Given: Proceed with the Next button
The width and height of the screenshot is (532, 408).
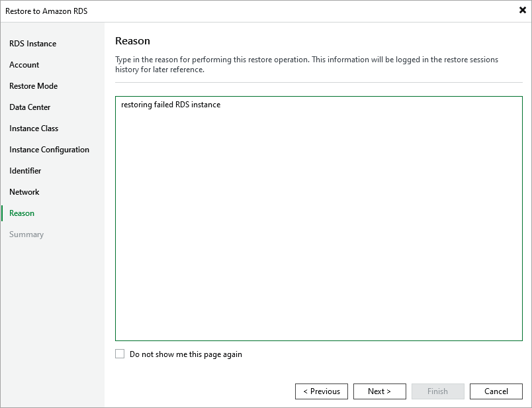Looking at the screenshot, I should 380,391.
